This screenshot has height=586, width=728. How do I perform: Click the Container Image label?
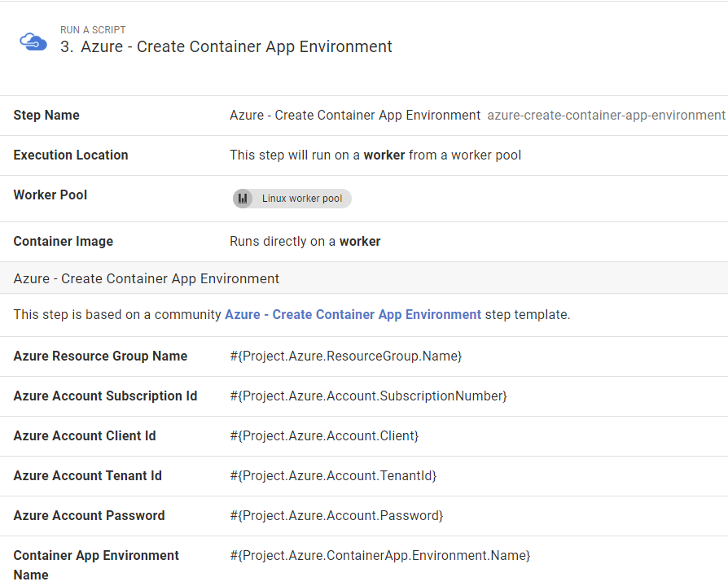coord(64,241)
